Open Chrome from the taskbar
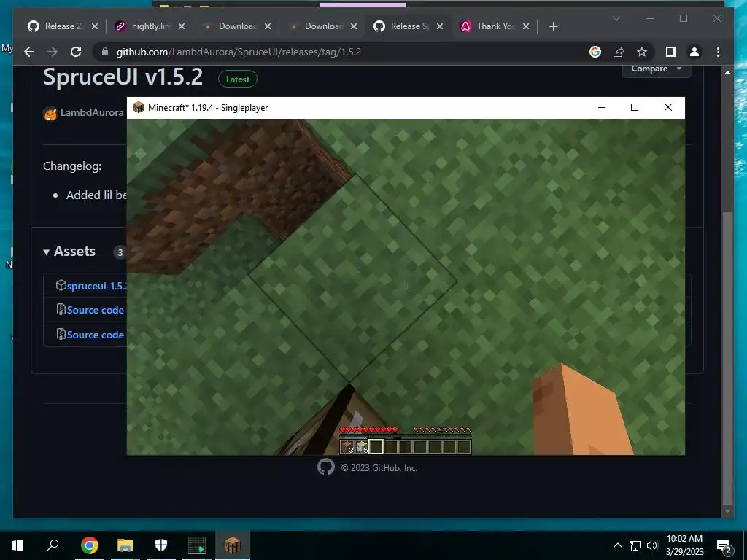Image resolution: width=747 pixels, height=560 pixels. [89, 545]
